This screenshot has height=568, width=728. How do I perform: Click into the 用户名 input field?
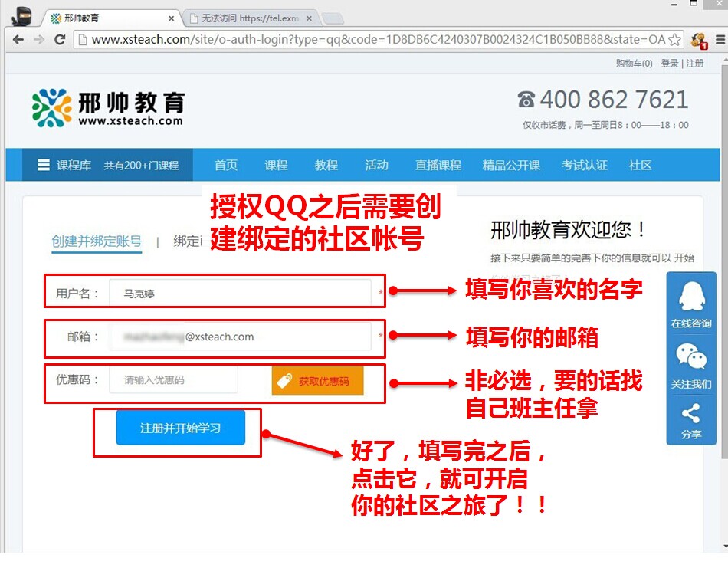tap(240, 293)
